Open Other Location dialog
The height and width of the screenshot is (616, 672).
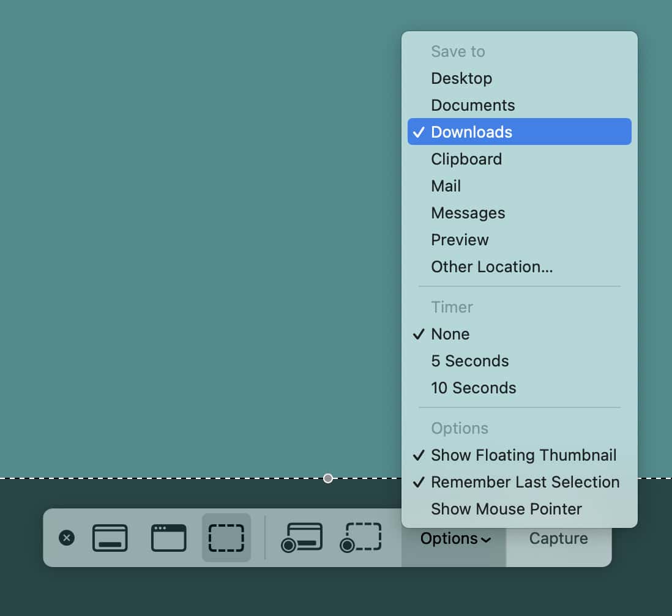coord(491,267)
